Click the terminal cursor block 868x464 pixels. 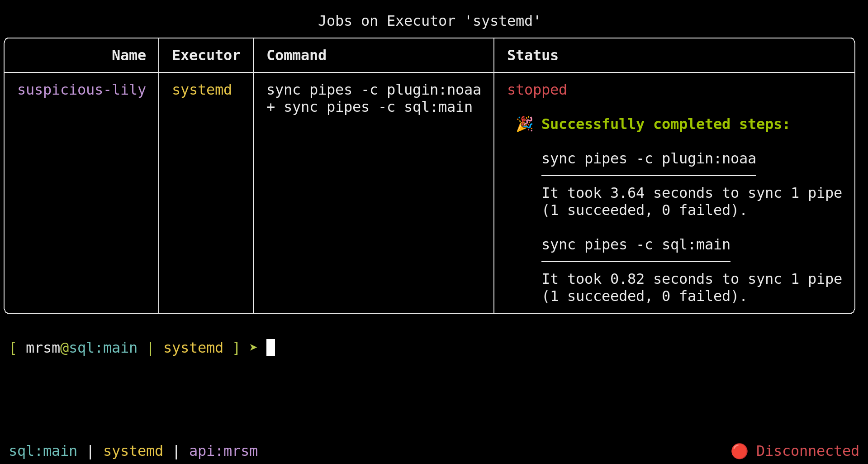coord(270,348)
